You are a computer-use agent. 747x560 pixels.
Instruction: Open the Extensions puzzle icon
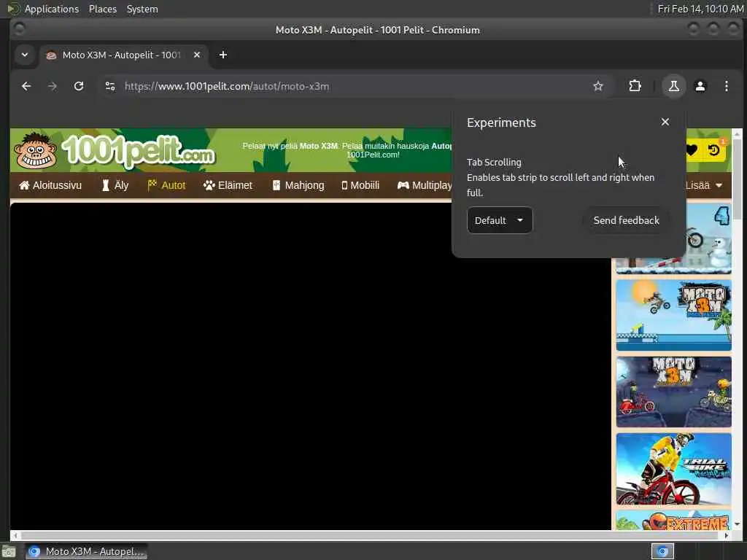[x=635, y=86]
